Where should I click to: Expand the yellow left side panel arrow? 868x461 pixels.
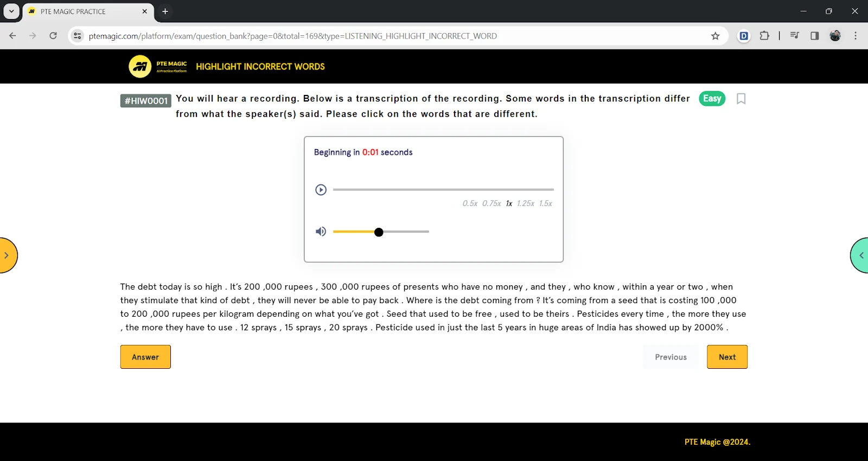click(7, 255)
